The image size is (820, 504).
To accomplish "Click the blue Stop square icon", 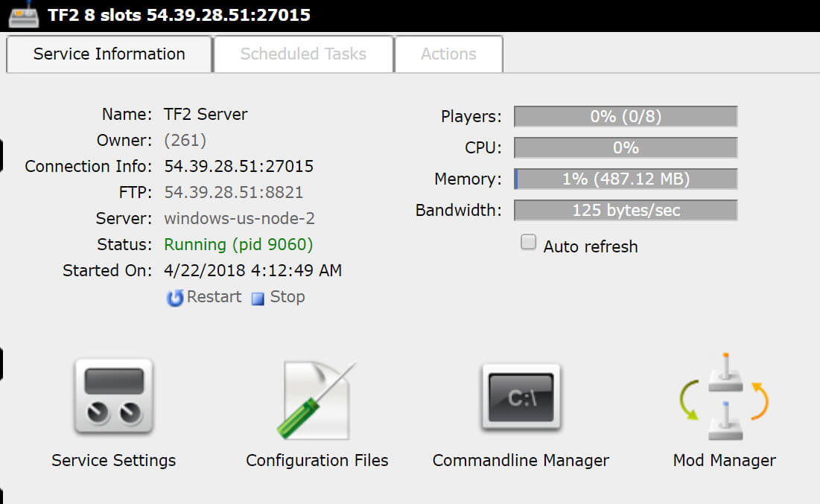I will 258,298.
